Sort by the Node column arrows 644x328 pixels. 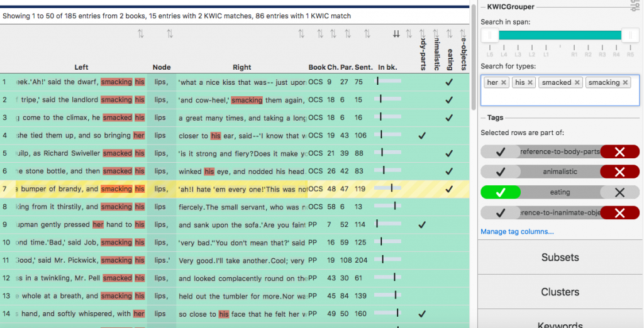click(x=169, y=34)
